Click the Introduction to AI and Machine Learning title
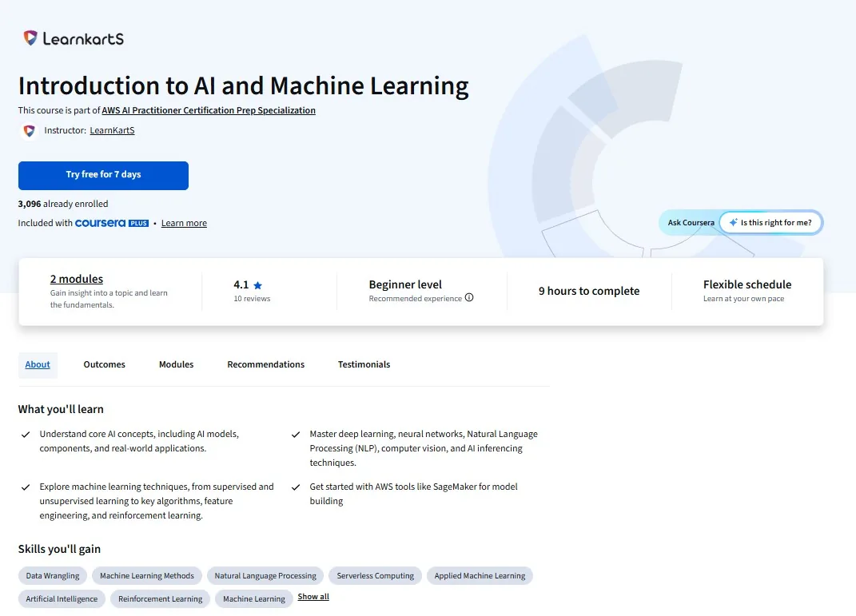The height and width of the screenshot is (616, 856). (x=244, y=86)
